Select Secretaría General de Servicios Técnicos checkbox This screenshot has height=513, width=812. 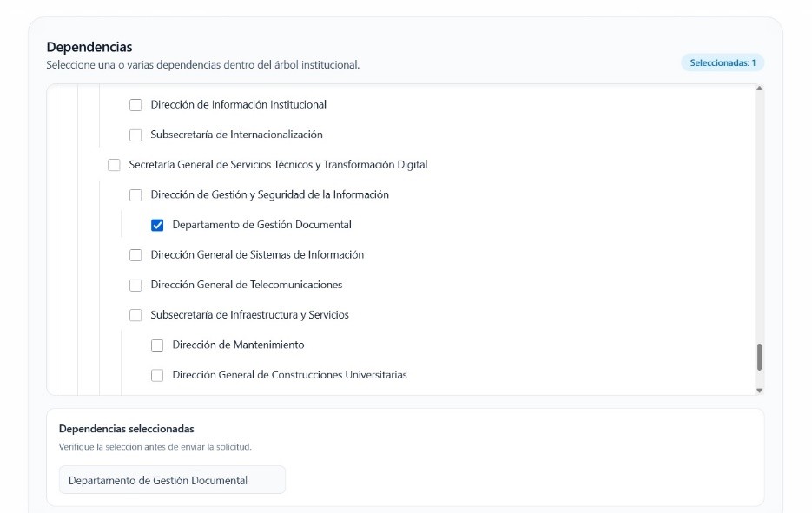point(114,165)
